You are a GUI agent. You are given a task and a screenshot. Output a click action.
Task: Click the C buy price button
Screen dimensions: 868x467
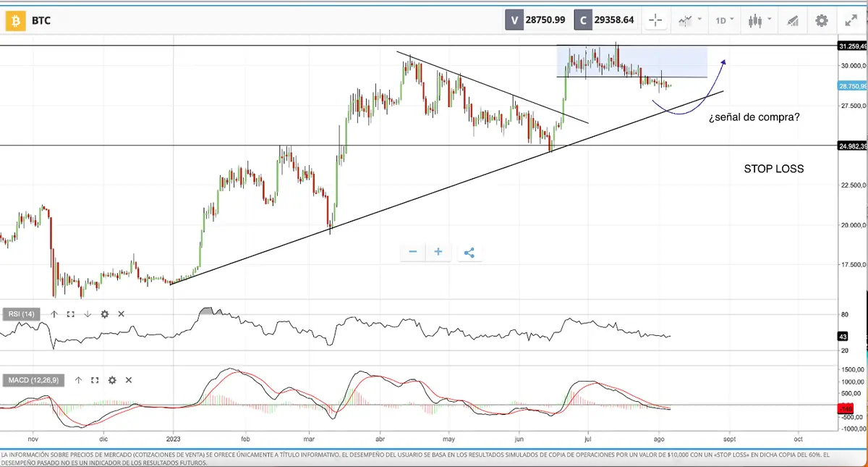605,20
